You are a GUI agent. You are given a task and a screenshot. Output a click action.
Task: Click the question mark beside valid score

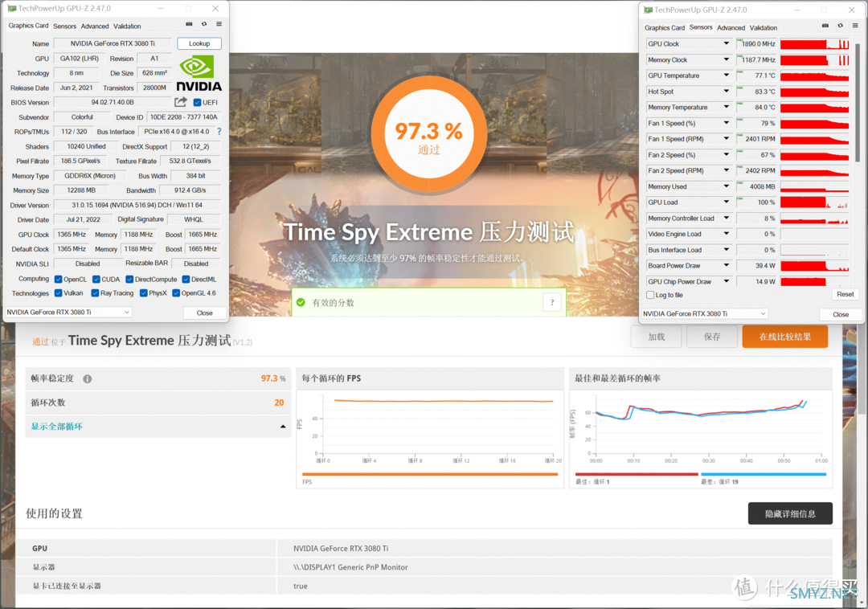click(x=551, y=302)
